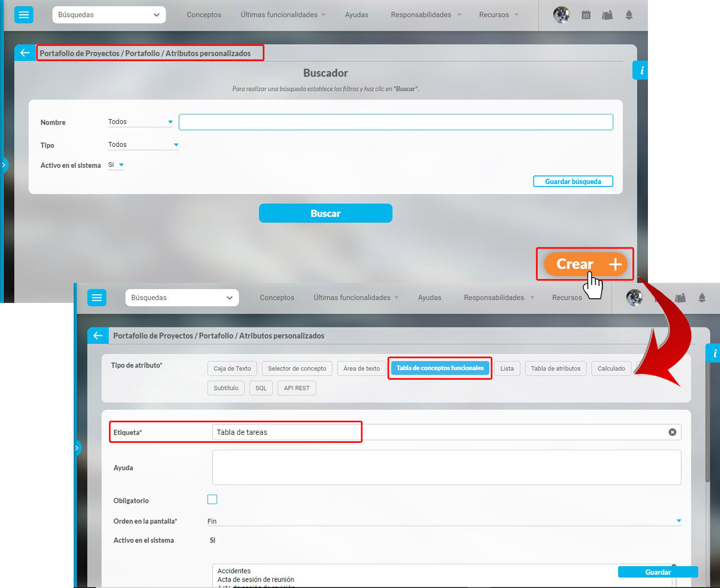Clear the Etiqueta field text
The image size is (720, 588).
coord(672,432)
